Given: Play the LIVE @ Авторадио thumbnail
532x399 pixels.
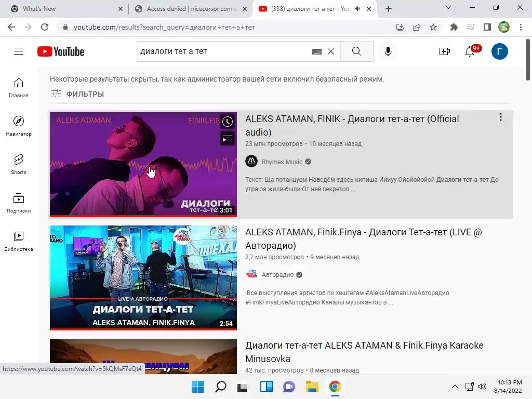Looking at the screenshot, I should pyautogui.click(x=143, y=278).
